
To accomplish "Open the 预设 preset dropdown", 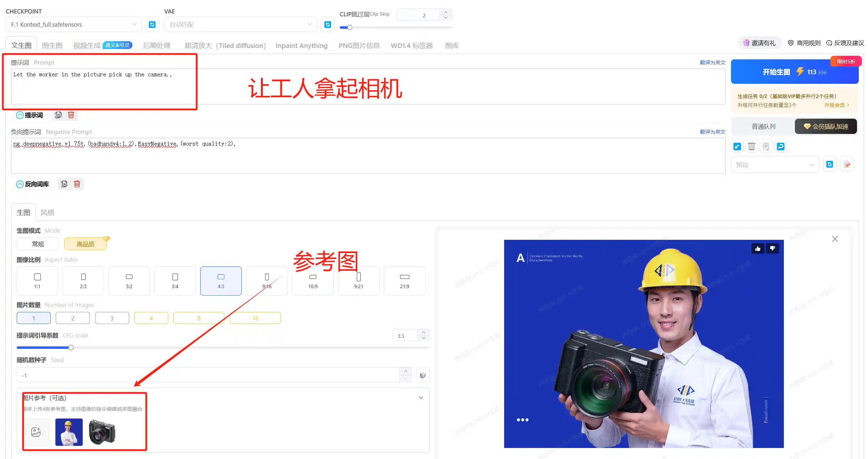I will tap(775, 165).
